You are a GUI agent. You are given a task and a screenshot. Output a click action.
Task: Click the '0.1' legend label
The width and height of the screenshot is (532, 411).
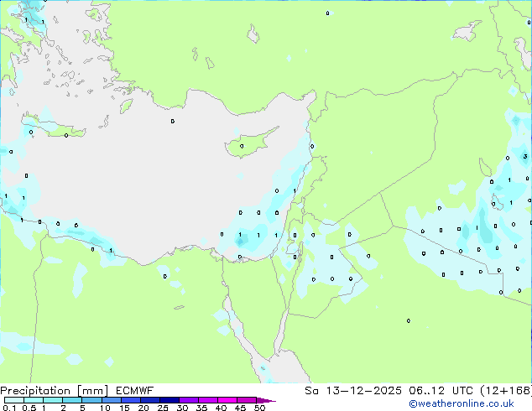(x=9, y=408)
